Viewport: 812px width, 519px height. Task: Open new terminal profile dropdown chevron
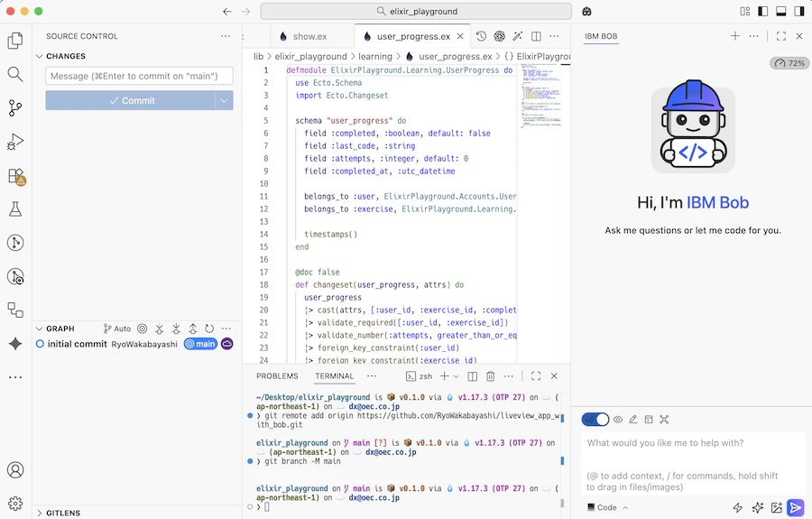coord(457,376)
